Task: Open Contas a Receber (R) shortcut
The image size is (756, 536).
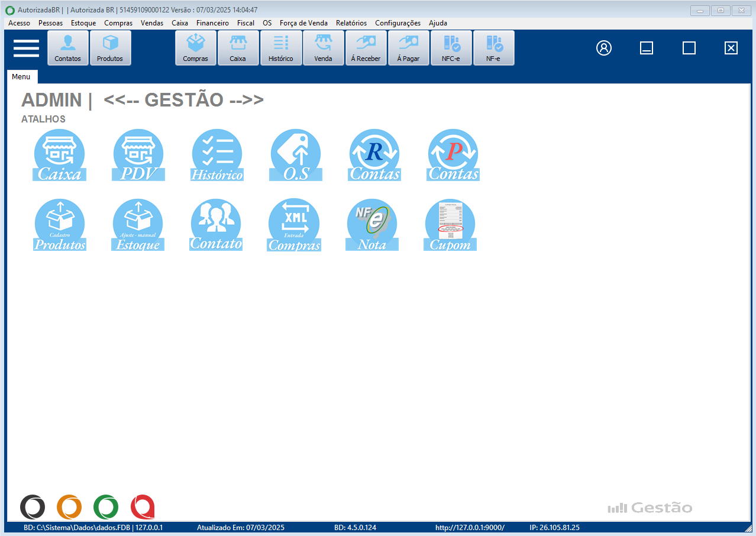Action: click(x=374, y=155)
